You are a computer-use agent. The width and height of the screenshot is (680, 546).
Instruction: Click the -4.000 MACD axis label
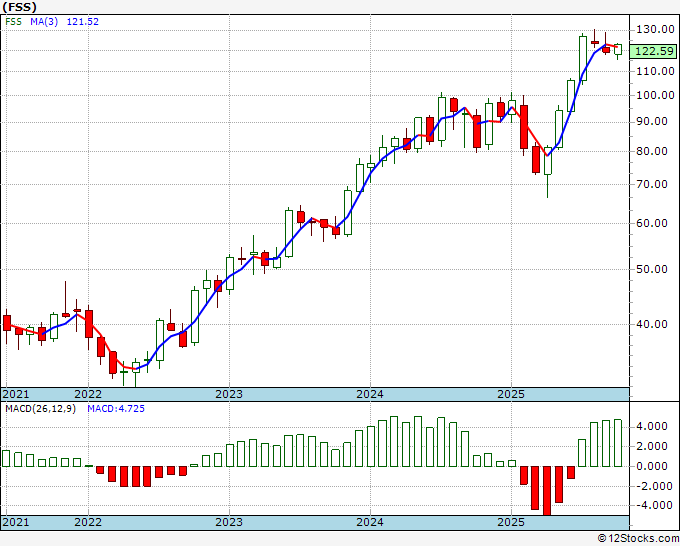coord(652,505)
